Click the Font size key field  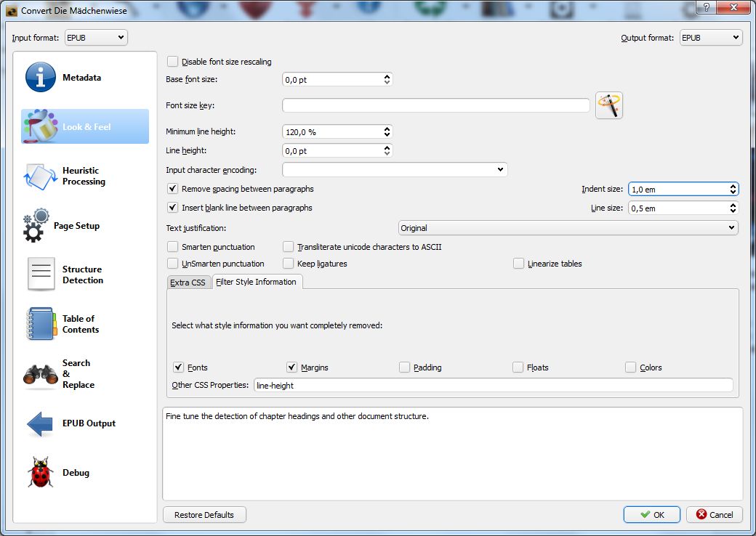pyautogui.click(x=436, y=105)
